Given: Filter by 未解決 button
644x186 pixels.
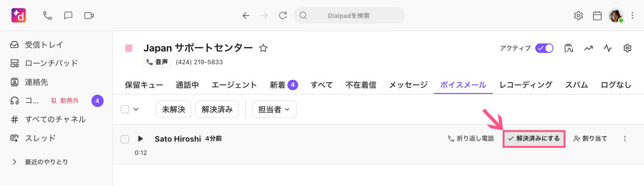Looking at the screenshot, I should pyautogui.click(x=174, y=109).
